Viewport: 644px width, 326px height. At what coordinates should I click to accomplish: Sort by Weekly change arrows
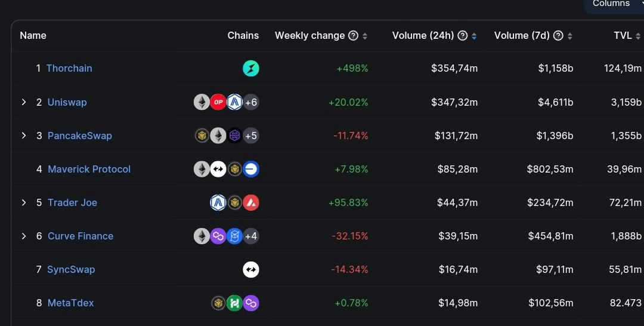tap(365, 36)
